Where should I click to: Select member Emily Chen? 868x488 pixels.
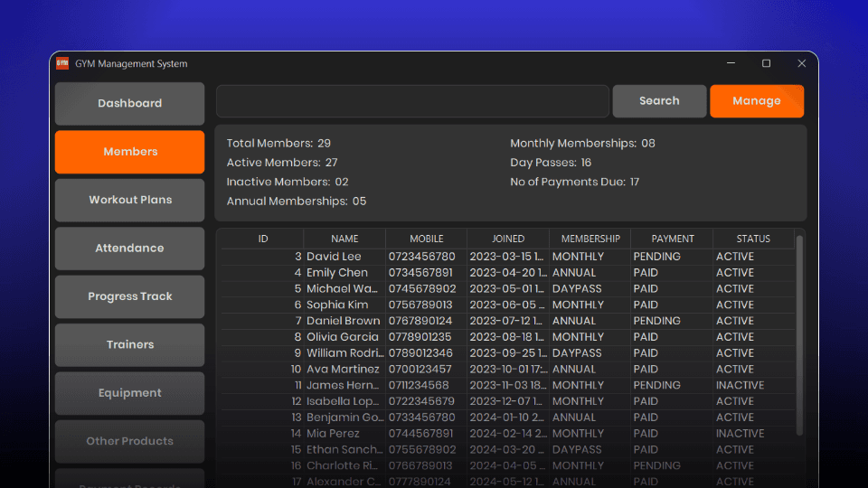[x=507, y=273]
